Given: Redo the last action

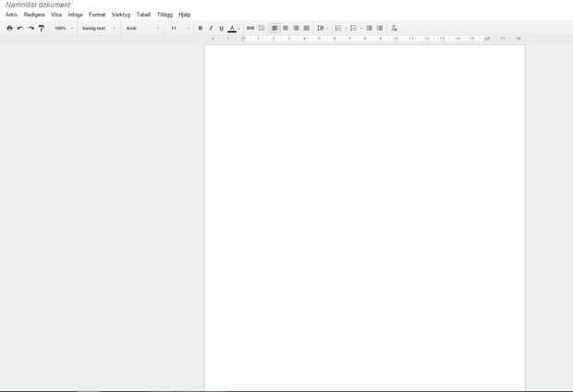Looking at the screenshot, I should pos(31,28).
